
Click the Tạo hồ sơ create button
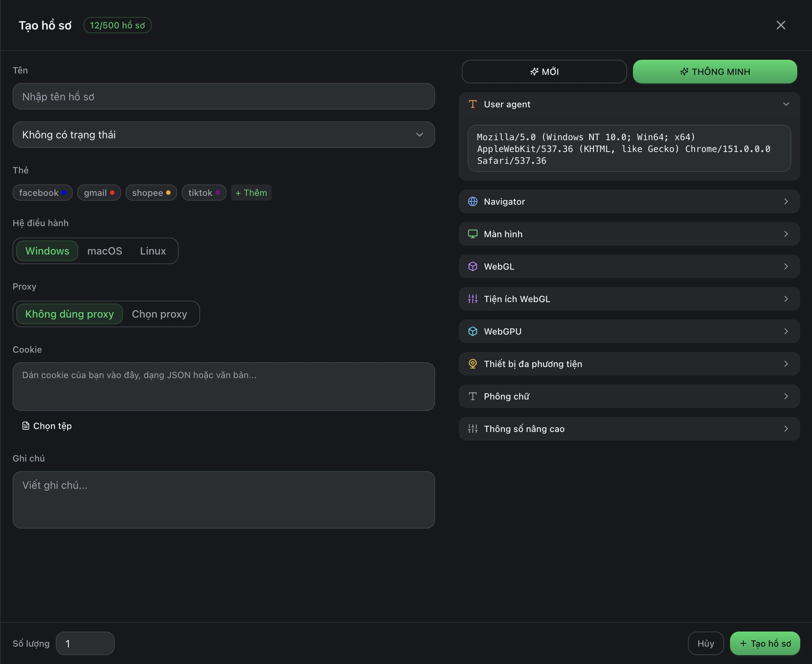765,643
